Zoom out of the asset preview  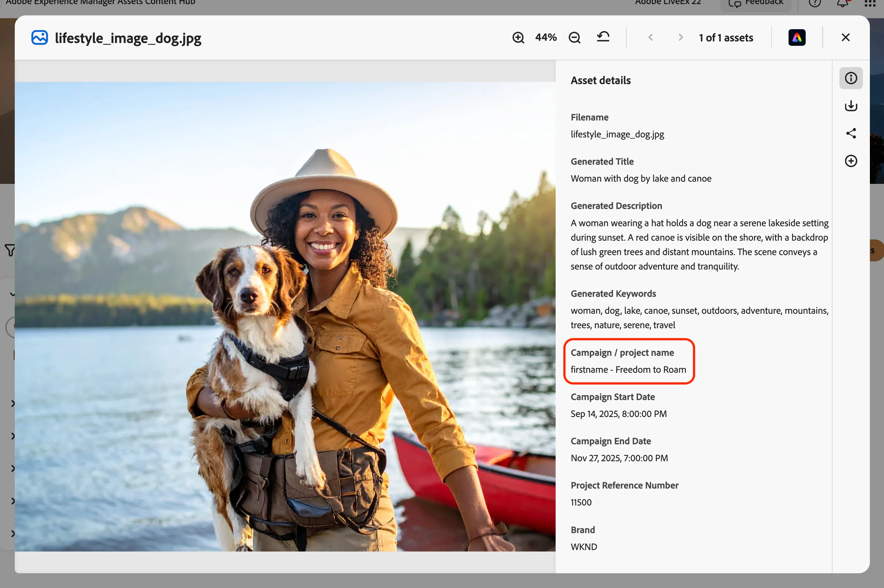574,38
